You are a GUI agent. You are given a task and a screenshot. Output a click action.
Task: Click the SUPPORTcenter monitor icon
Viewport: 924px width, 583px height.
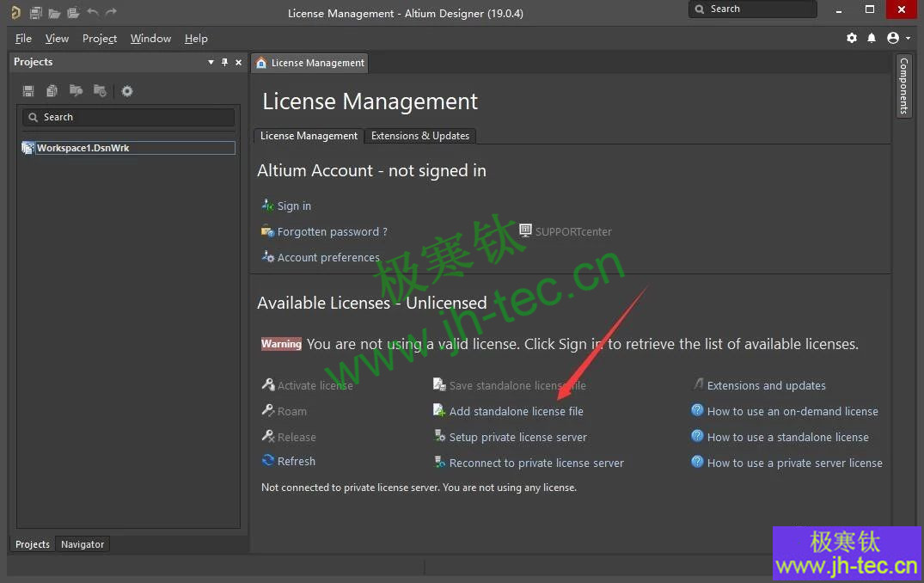click(525, 230)
